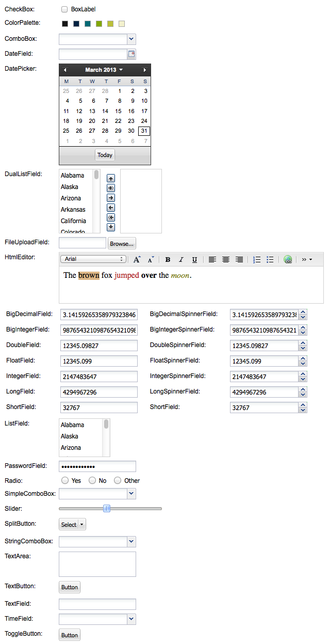
Task: Click the Today button in DatePicker
Action: pyautogui.click(x=105, y=155)
